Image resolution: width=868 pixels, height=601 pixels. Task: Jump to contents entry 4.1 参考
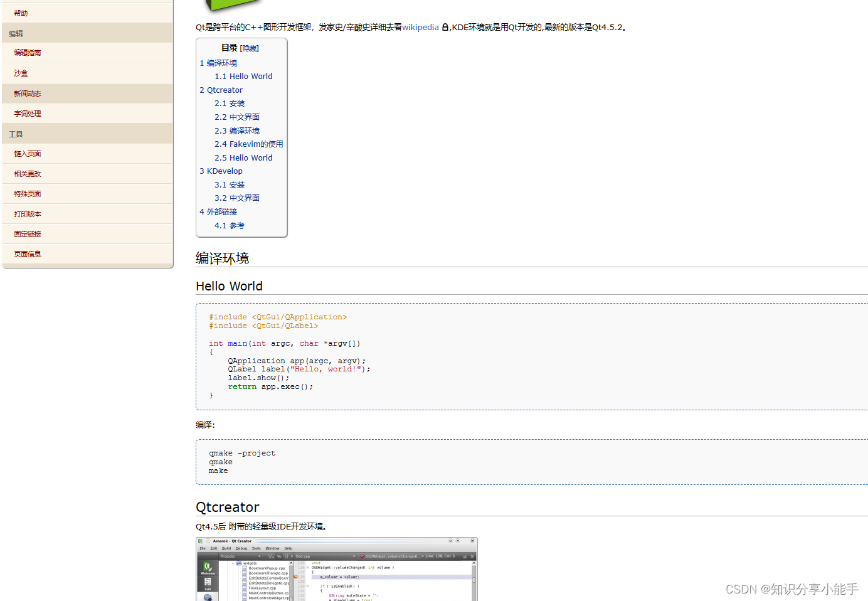(x=230, y=226)
